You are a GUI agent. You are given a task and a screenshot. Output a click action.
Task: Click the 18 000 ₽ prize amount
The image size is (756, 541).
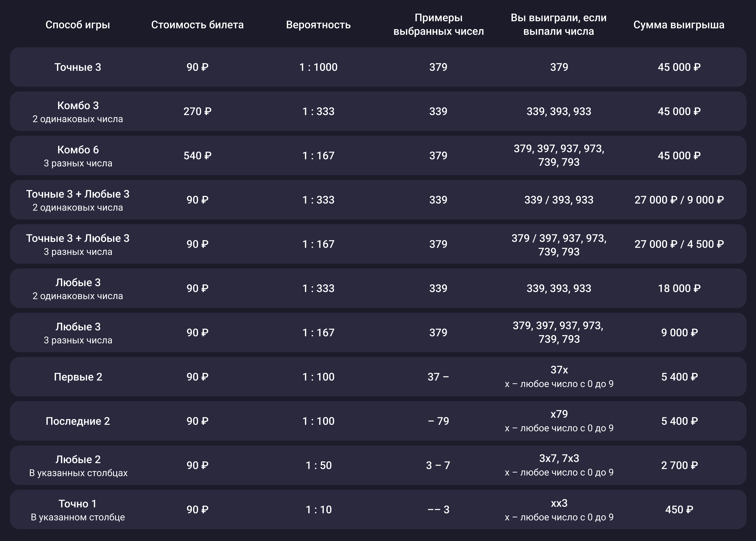[x=679, y=288]
